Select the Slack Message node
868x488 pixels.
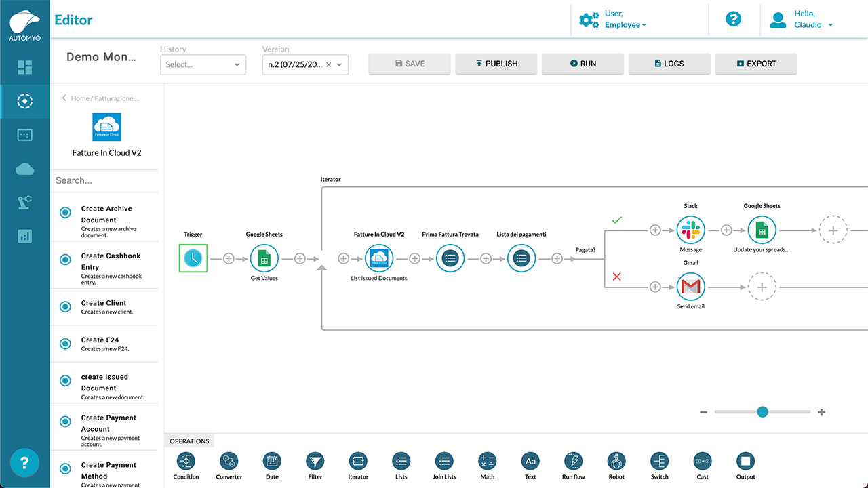(x=691, y=230)
